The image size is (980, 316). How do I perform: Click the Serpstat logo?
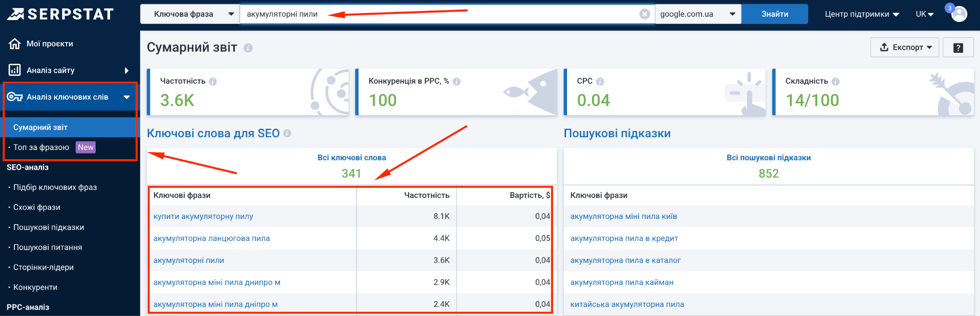pos(60,14)
